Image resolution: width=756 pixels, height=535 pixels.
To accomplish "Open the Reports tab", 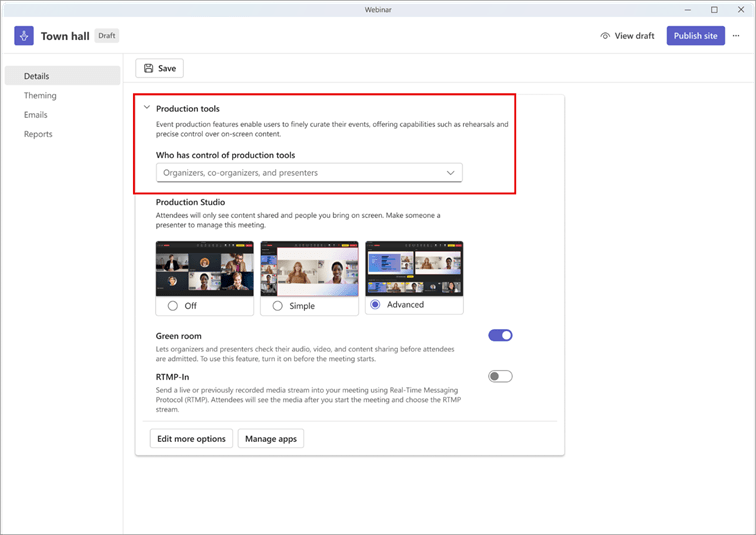I will pyautogui.click(x=38, y=134).
